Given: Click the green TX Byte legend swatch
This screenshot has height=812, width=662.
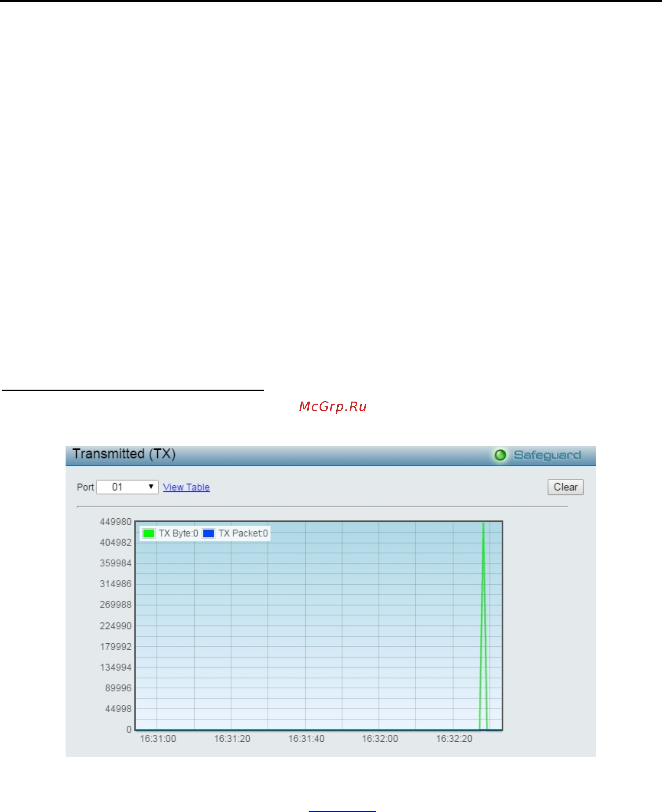Looking at the screenshot, I should pos(148,533).
